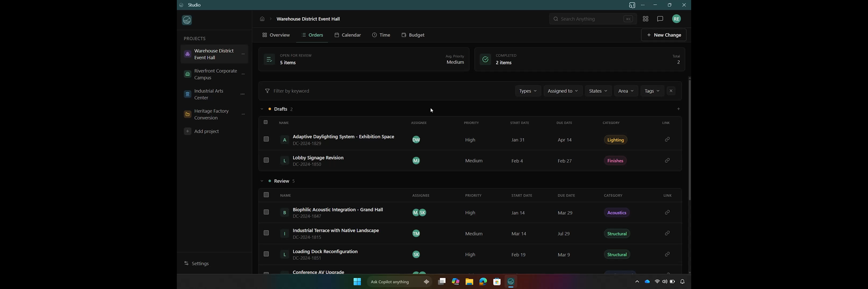
Task: Open the Types filter dropdown
Action: click(528, 91)
